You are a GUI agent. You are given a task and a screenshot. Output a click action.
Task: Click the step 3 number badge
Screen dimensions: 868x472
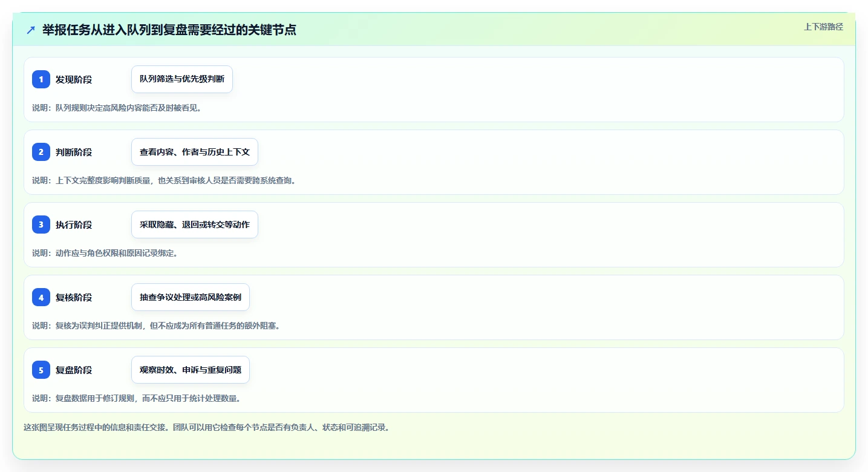pyautogui.click(x=41, y=225)
